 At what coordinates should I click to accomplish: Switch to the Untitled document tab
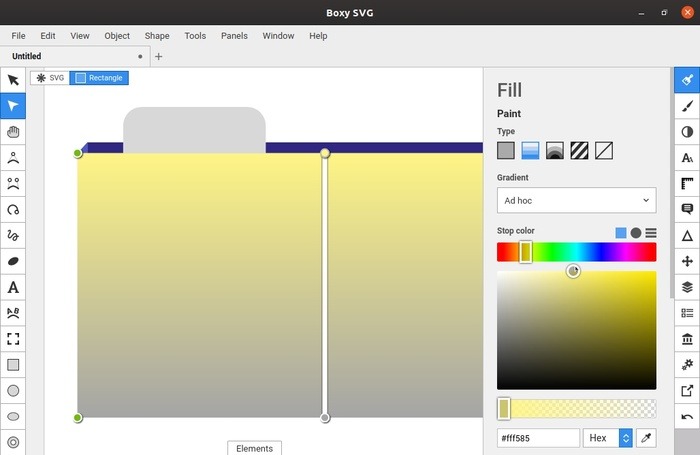(x=75, y=56)
